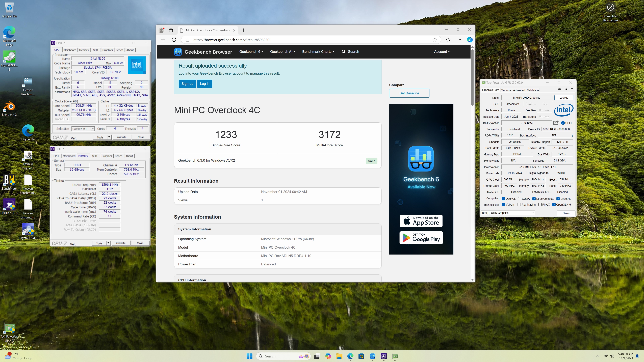Click the Set Baseline button
Screen dimensions: 644x362
click(409, 93)
